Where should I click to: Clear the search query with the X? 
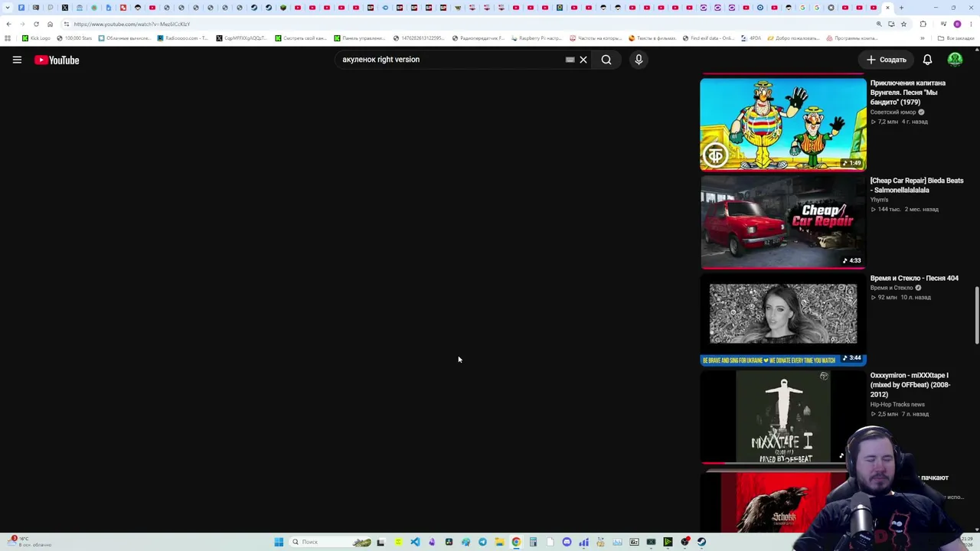coord(583,60)
